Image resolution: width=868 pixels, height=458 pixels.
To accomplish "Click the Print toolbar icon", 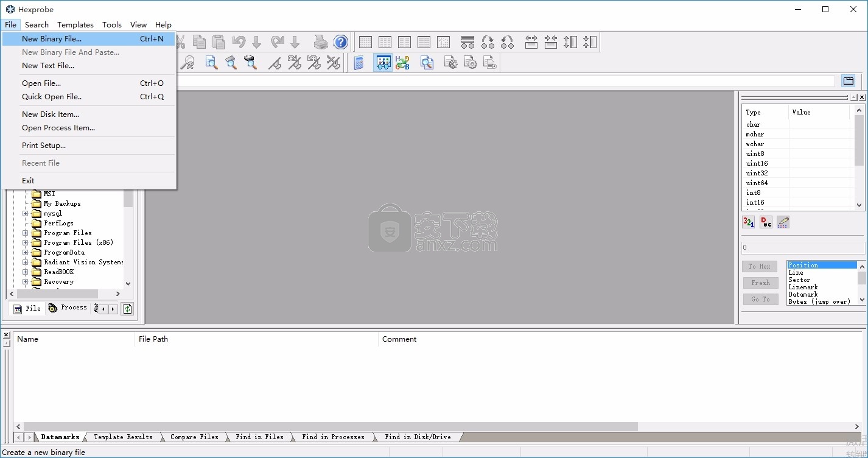I will click(x=321, y=41).
